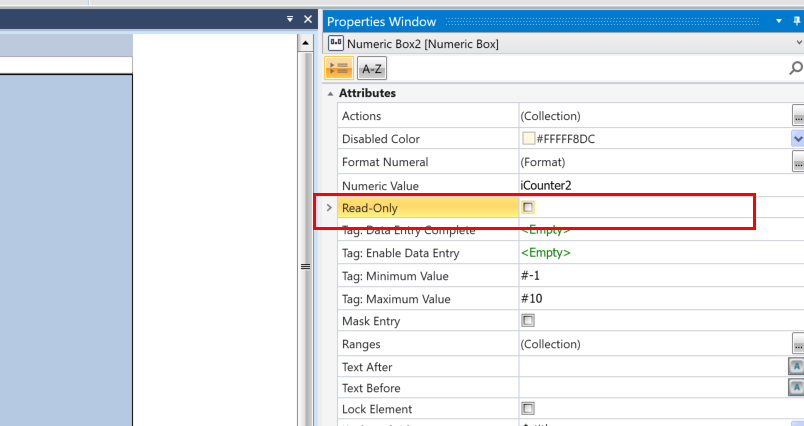Viewport: 804px width, 426px height.
Task: Close the left editor panel
Action: click(x=308, y=19)
